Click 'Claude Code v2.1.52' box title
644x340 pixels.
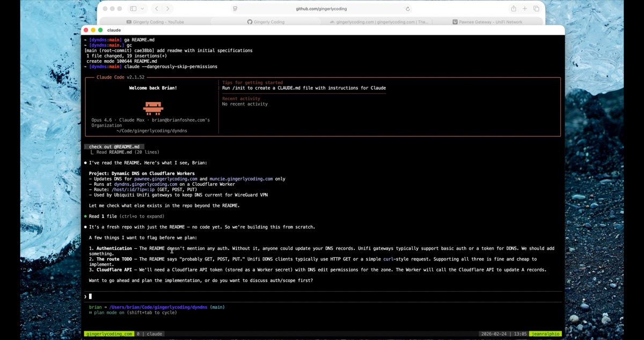tap(121, 77)
